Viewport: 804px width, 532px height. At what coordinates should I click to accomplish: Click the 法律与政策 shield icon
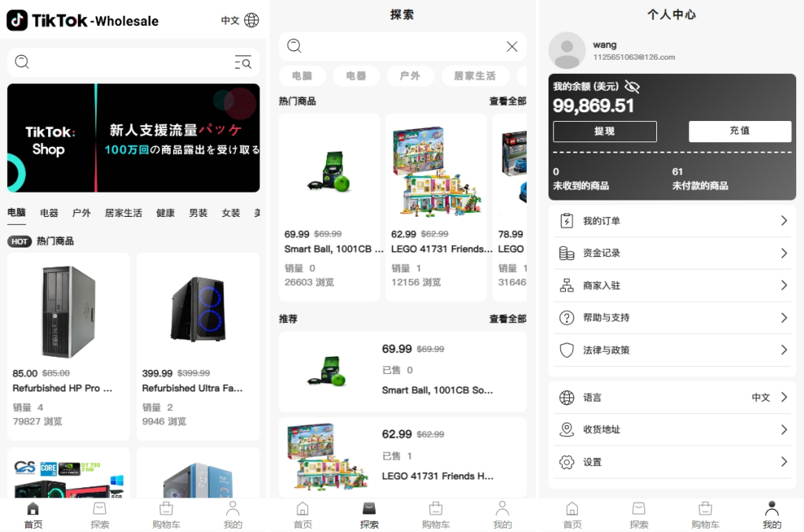[567, 350]
